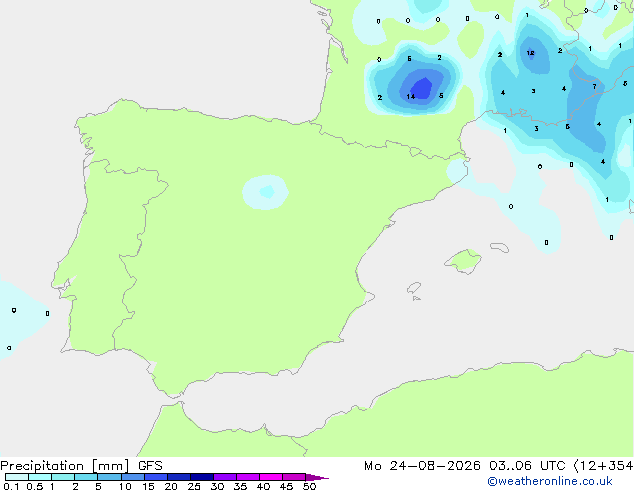Click the '03..06 UTC' time label
This screenshot has height=490, width=634.
[526, 466]
